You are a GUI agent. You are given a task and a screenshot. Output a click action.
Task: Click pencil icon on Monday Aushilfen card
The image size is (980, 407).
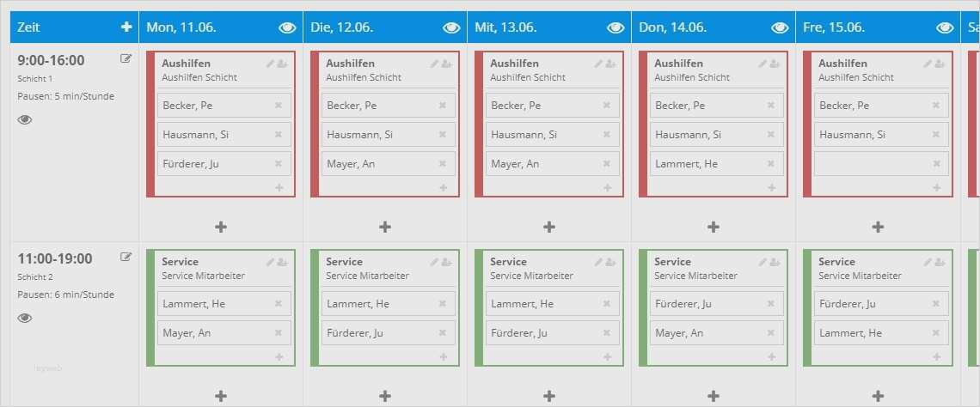pyautogui.click(x=270, y=64)
